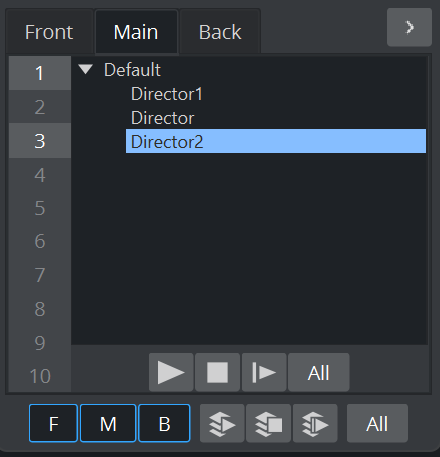The height and width of the screenshot is (457, 440).
Task: Select slot number 5 in the list
Action: 40,208
